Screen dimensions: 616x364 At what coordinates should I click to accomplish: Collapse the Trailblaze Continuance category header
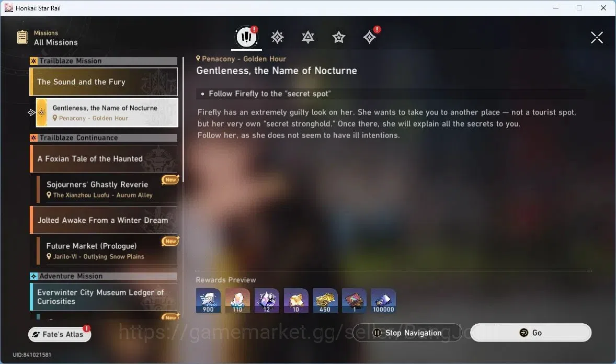pyautogui.click(x=104, y=138)
